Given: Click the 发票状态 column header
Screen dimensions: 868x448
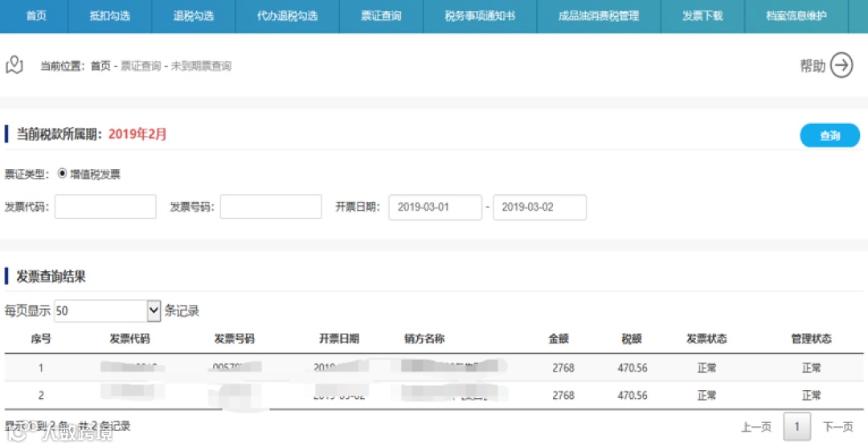Looking at the screenshot, I should tap(706, 339).
